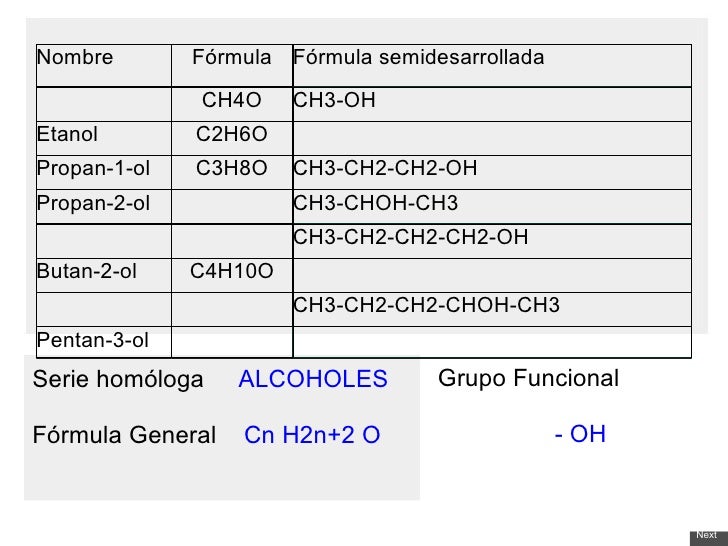Select the empty name cell beside CH3-CH2-CH2-CH2-OH
728x546 pixels.
pos(104,241)
